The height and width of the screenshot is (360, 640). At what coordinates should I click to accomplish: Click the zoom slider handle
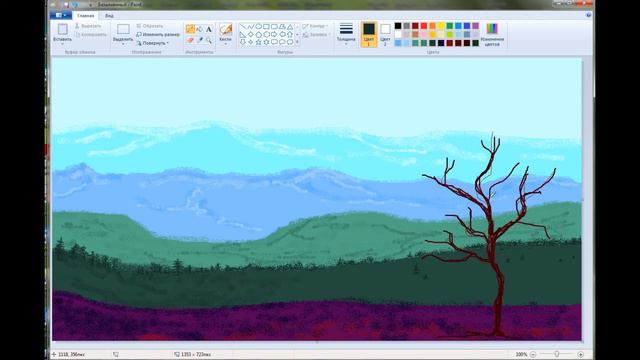click(x=557, y=354)
